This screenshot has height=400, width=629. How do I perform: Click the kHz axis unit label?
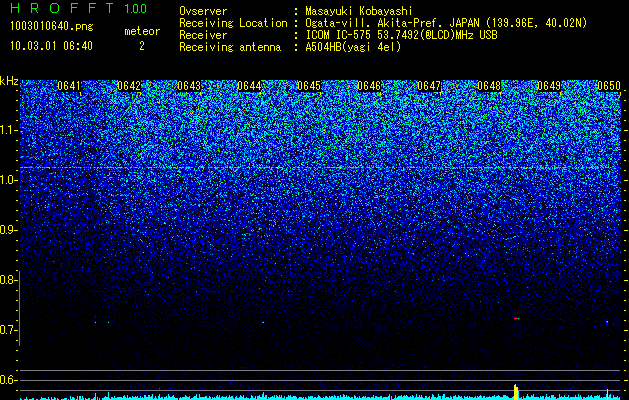point(9,81)
